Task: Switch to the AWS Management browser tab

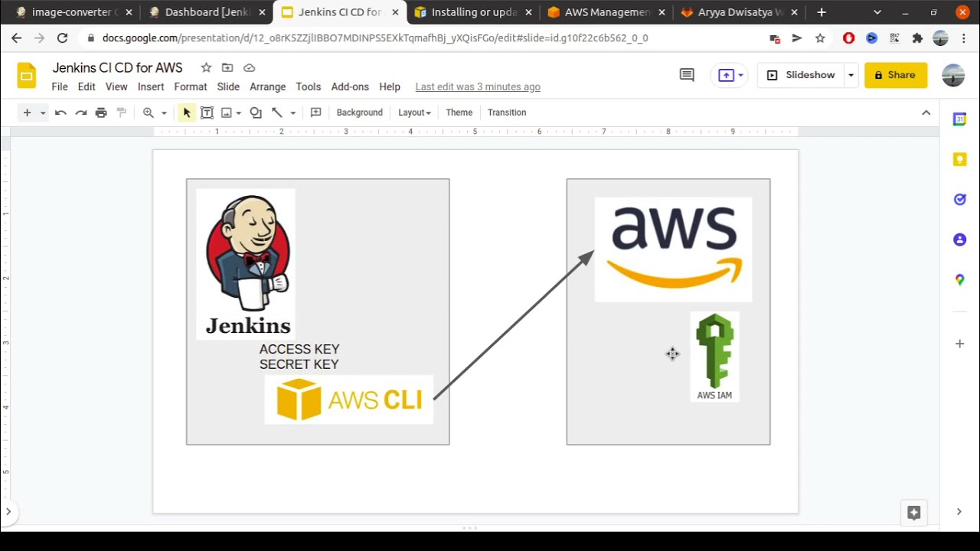Action: pos(607,12)
